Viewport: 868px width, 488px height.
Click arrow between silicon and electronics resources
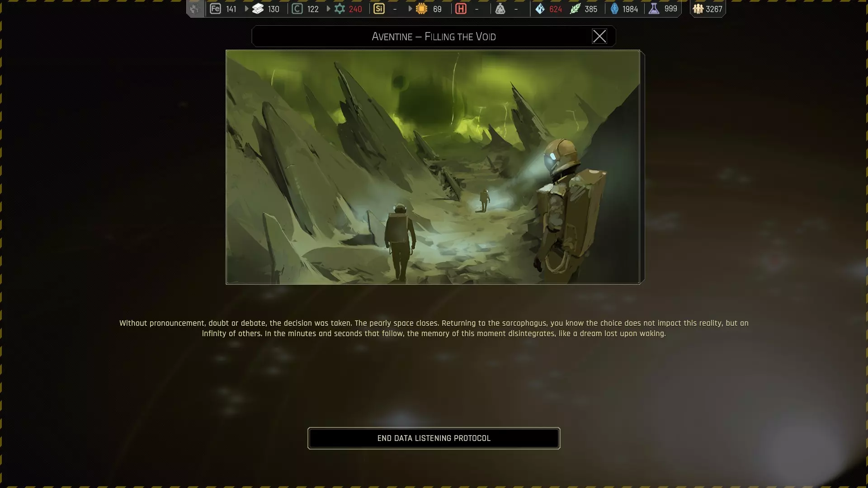[x=410, y=9]
